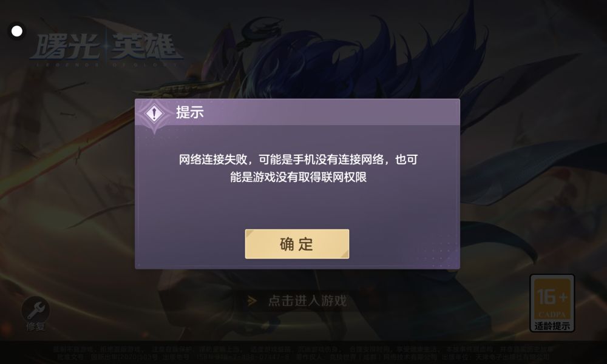Click the 修复 label below the wrench

click(x=35, y=327)
